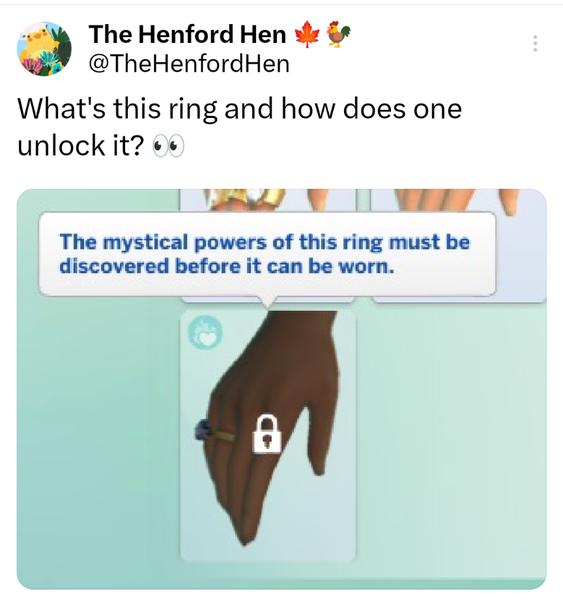This screenshot has width=563, height=600.
Task: Click the rooster emoji beside name
Action: [338, 34]
